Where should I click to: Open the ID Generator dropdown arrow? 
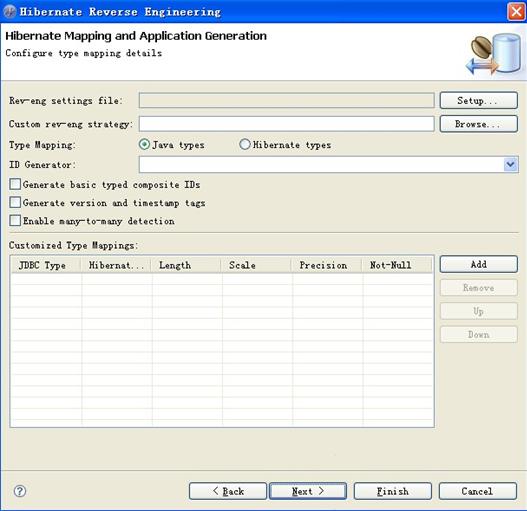[511, 164]
